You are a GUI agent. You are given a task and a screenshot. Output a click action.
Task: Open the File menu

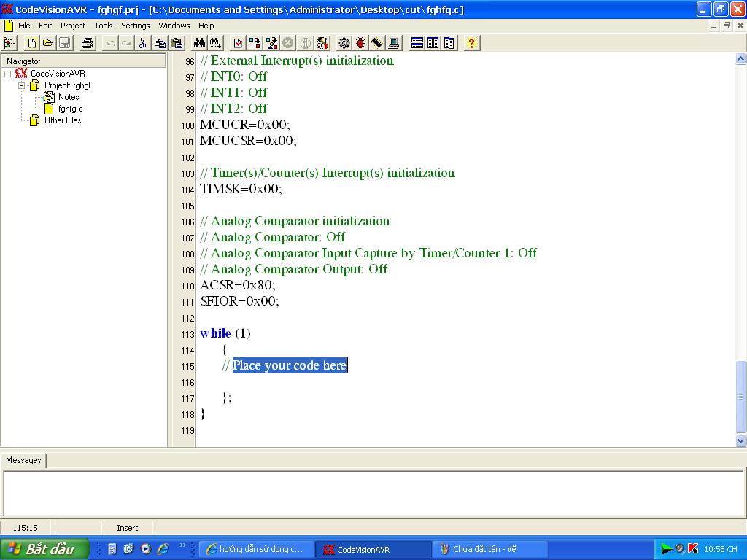point(24,26)
